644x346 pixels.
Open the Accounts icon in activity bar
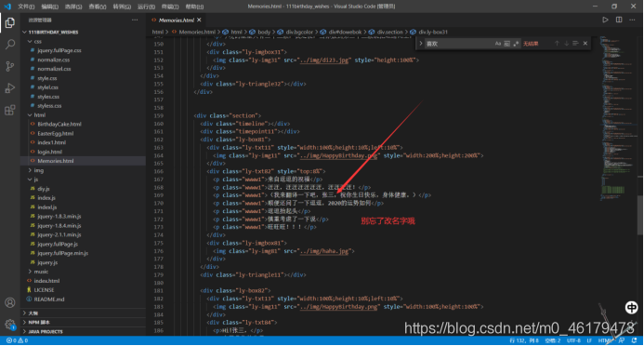[10, 303]
